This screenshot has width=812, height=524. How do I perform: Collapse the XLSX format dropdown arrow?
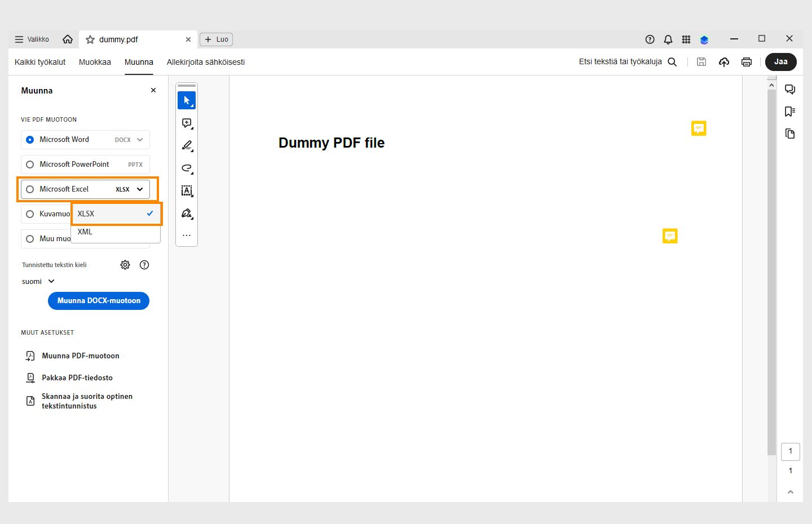(x=140, y=189)
